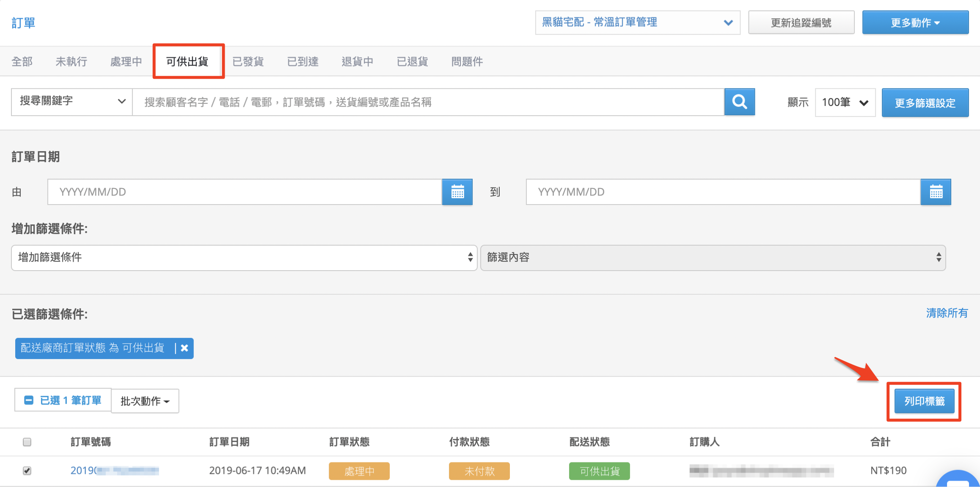The width and height of the screenshot is (980, 487).
Task: Focus the customer keyword search input field
Action: tap(428, 102)
